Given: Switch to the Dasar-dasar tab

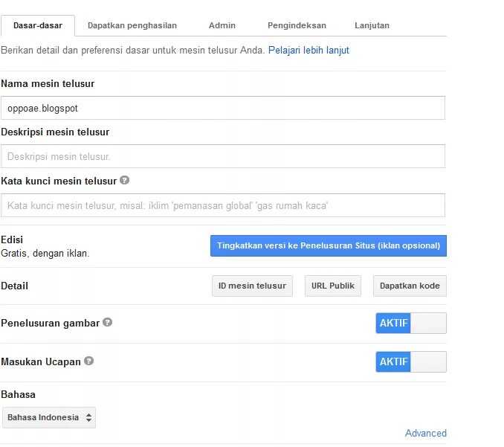Looking at the screenshot, I should [x=38, y=25].
